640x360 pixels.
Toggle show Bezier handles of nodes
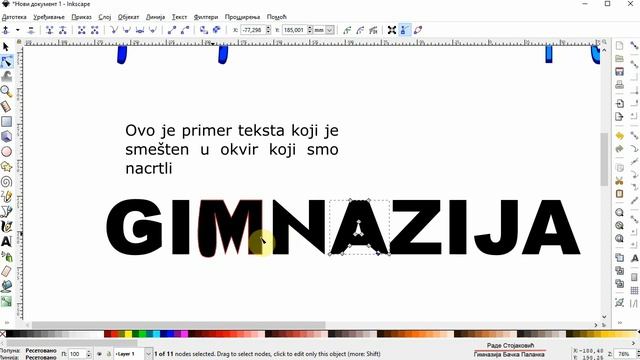click(405, 30)
